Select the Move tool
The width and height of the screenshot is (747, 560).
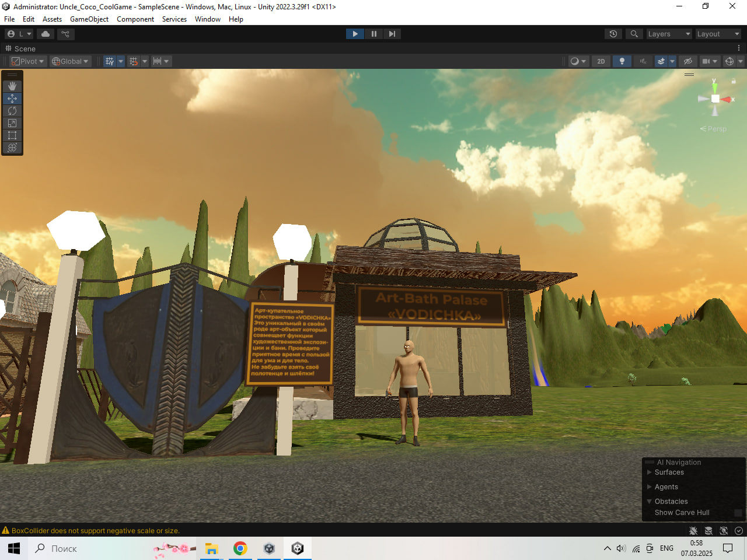tap(12, 99)
